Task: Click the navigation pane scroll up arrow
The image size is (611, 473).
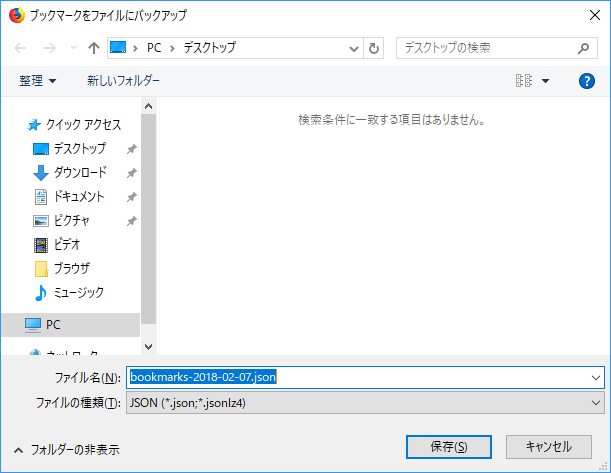Action: coord(148,106)
